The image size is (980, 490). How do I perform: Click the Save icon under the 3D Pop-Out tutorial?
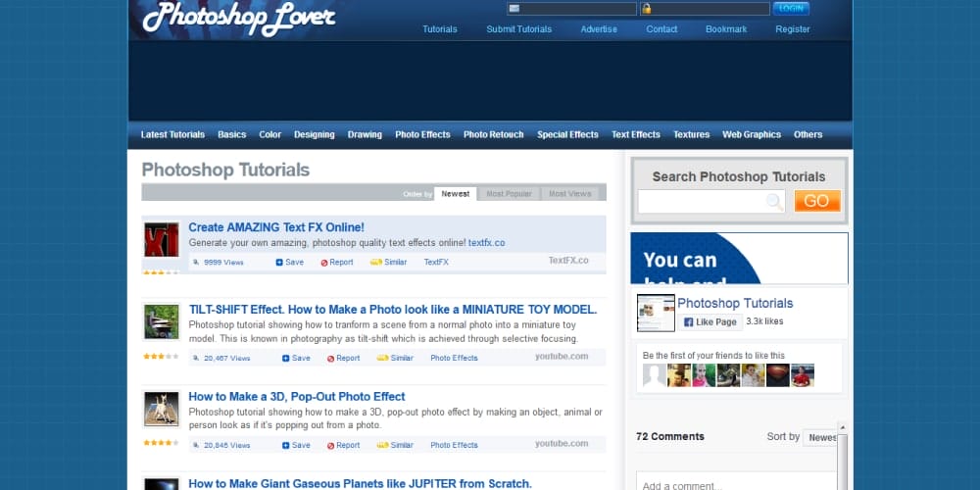(x=285, y=446)
